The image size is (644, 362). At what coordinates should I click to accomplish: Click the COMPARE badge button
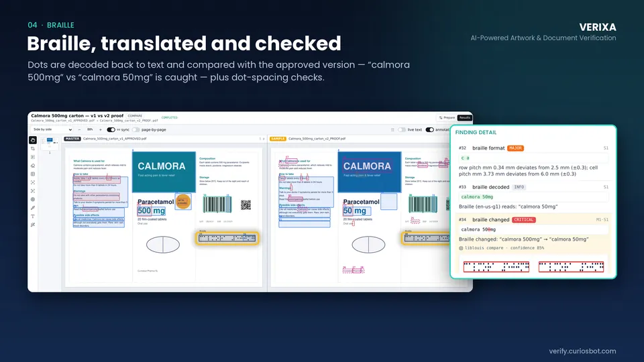pyautogui.click(x=135, y=116)
